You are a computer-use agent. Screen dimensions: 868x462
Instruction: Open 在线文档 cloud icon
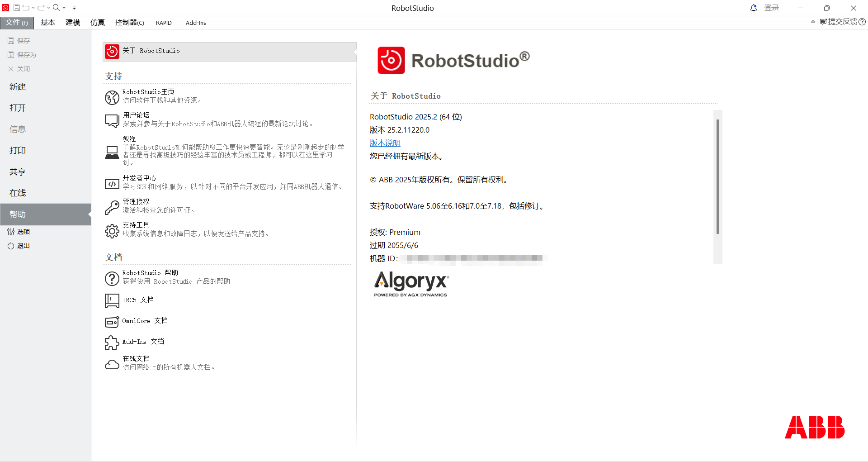pyautogui.click(x=112, y=364)
